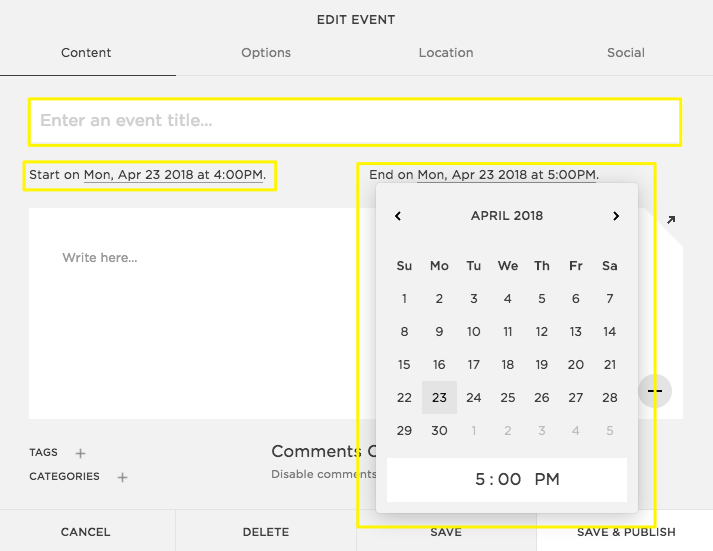Select the Social tab

[x=626, y=53]
